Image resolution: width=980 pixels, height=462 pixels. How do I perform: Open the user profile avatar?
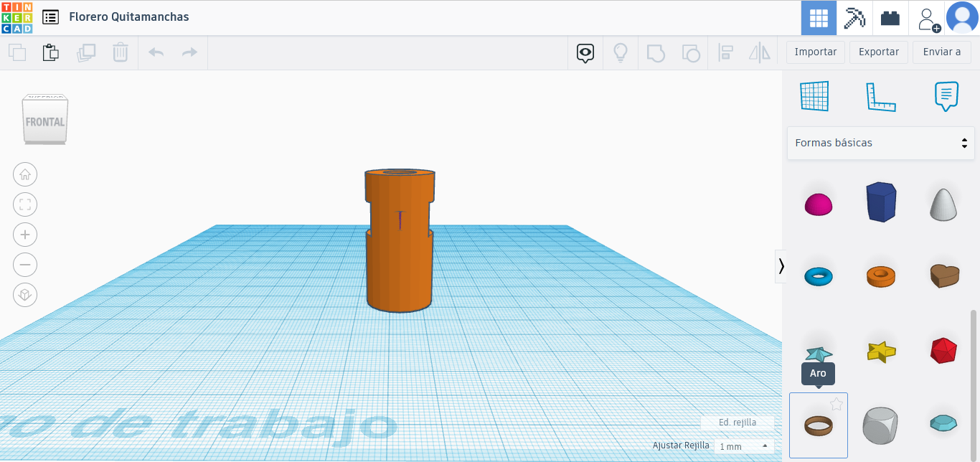[x=962, y=18]
